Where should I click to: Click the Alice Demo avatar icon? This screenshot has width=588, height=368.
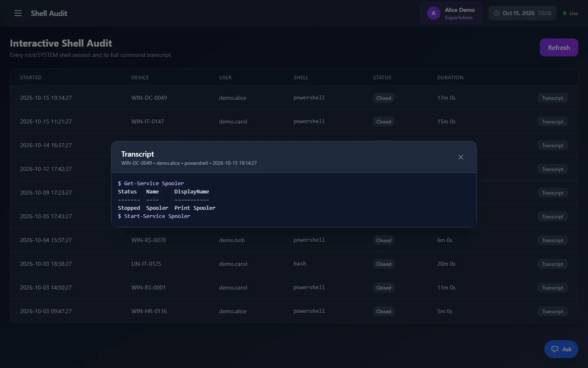pos(434,13)
